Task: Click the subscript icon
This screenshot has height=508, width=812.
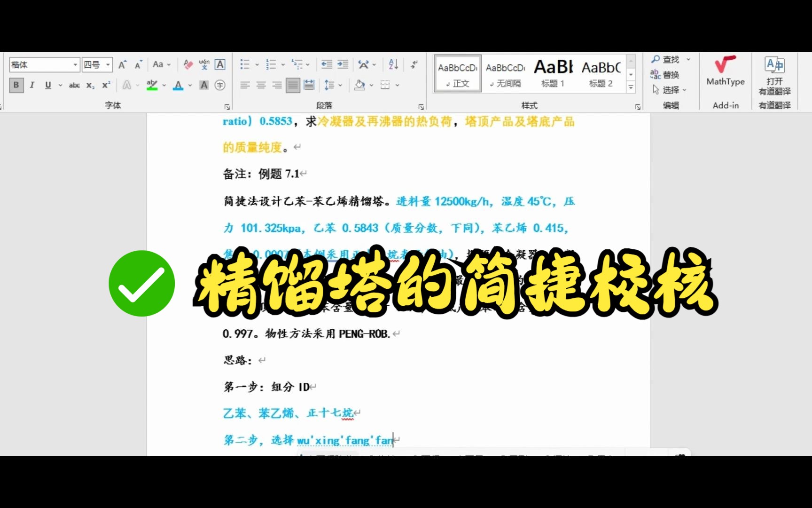Action: [x=90, y=85]
